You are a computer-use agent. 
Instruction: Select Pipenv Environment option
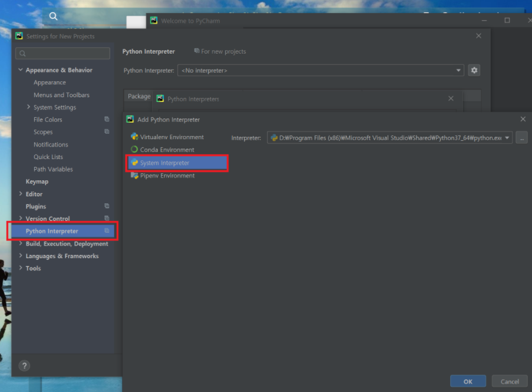pyautogui.click(x=167, y=176)
